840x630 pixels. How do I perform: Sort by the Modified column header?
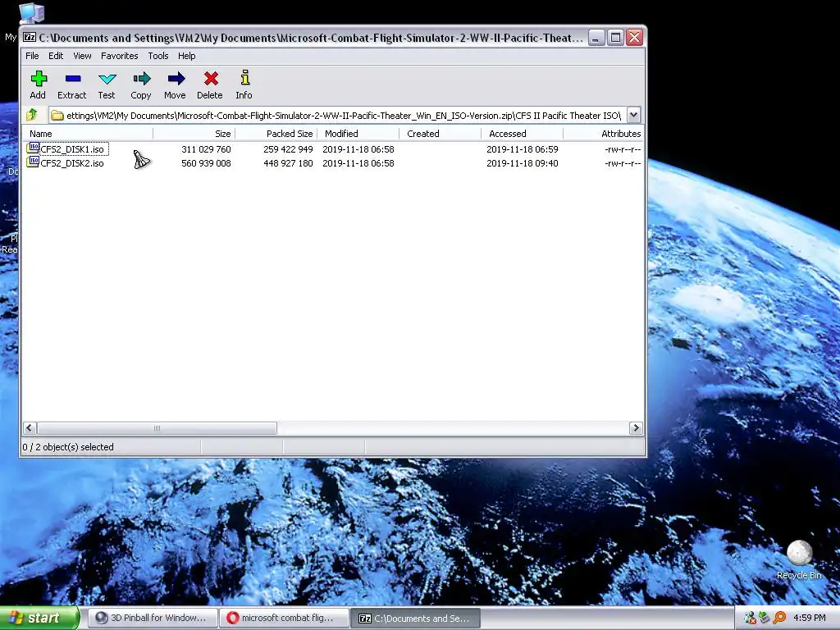(358, 134)
